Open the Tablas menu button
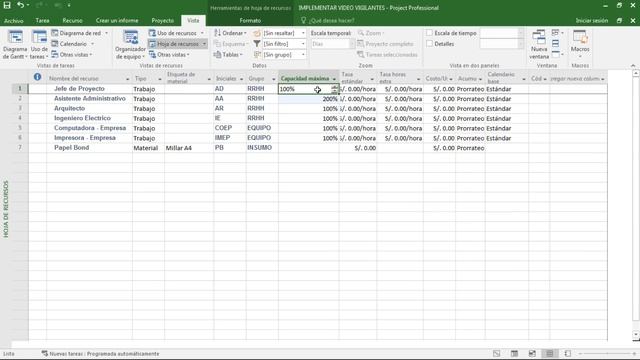Screen dimensions: 640x360 point(229,54)
